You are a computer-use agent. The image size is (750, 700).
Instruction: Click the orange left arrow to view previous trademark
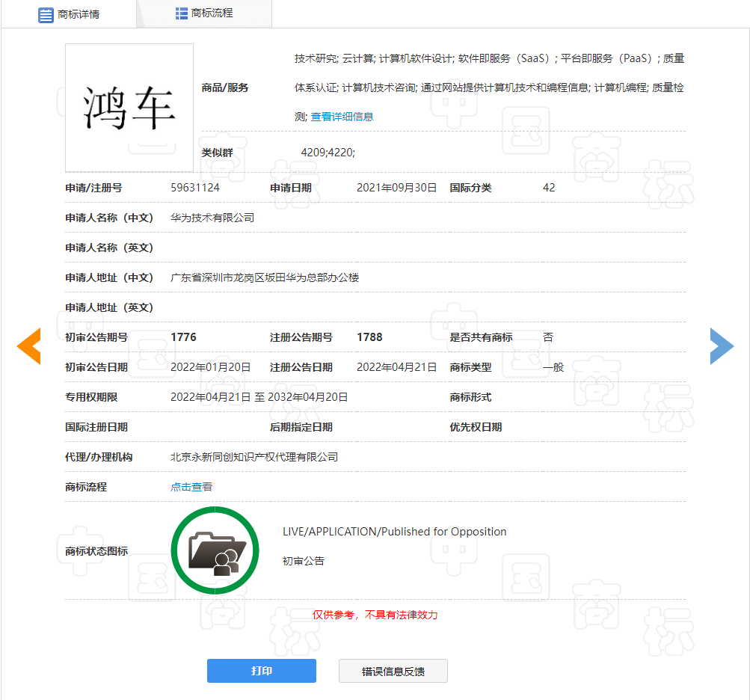(28, 346)
